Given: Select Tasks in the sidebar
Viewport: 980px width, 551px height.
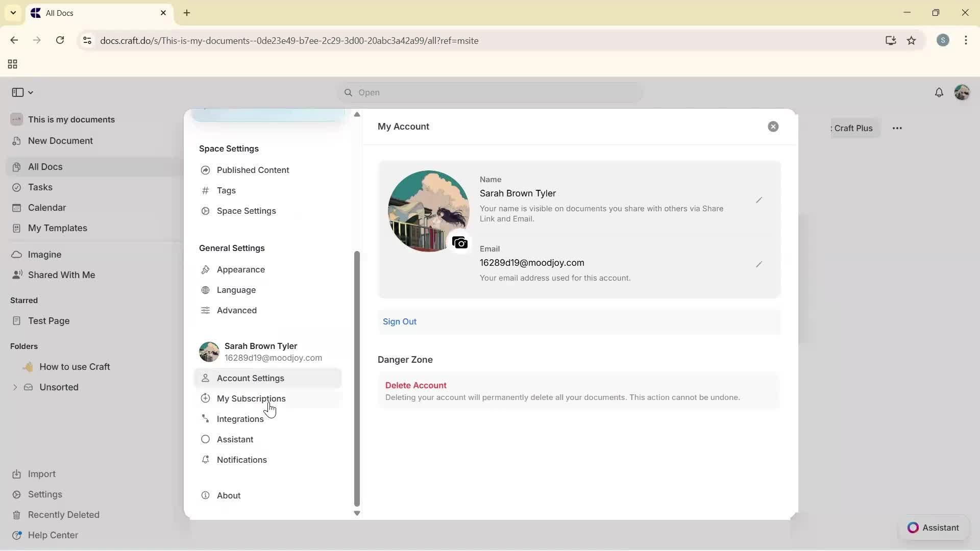Looking at the screenshot, I should (42, 187).
